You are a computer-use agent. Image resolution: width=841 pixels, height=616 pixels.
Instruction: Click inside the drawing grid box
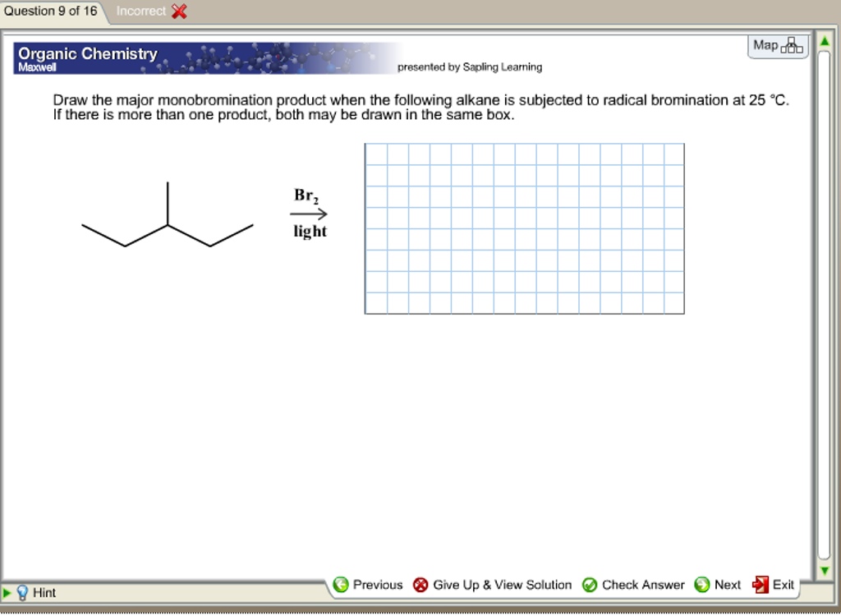[x=524, y=228]
